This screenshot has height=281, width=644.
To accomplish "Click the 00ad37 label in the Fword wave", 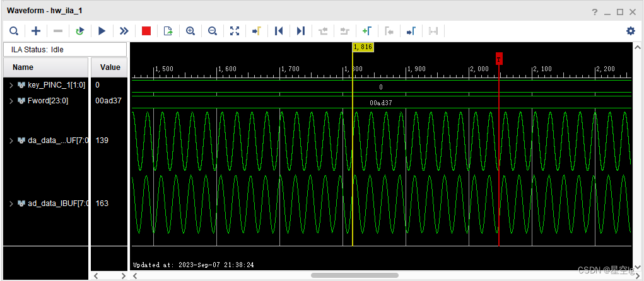I will 381,103.
